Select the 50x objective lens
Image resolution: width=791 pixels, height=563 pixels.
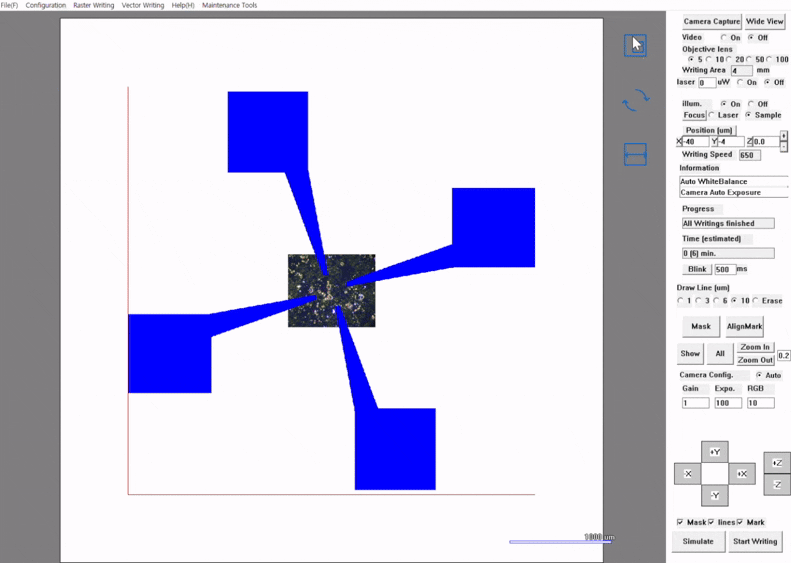point(749,60)
